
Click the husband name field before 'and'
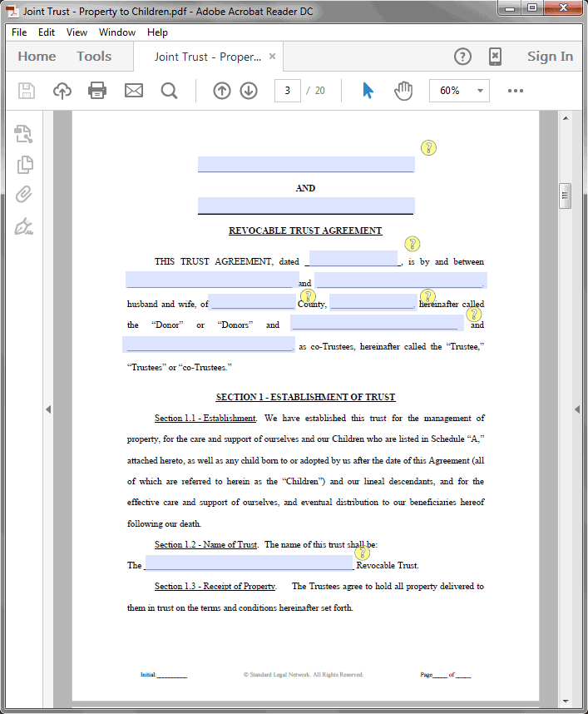[212, 280]
